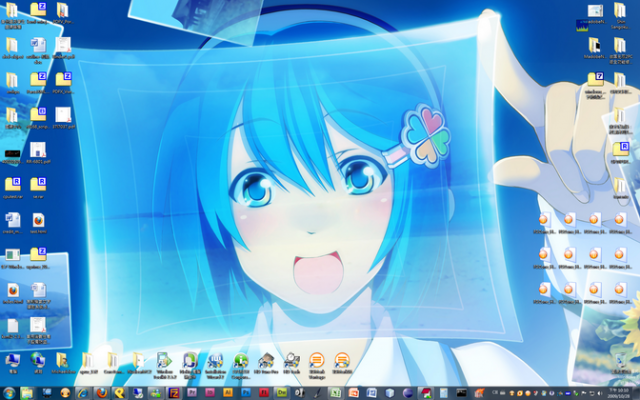Open the Windows Start orb
640x400 pixels.
click(x=9, y=393)
